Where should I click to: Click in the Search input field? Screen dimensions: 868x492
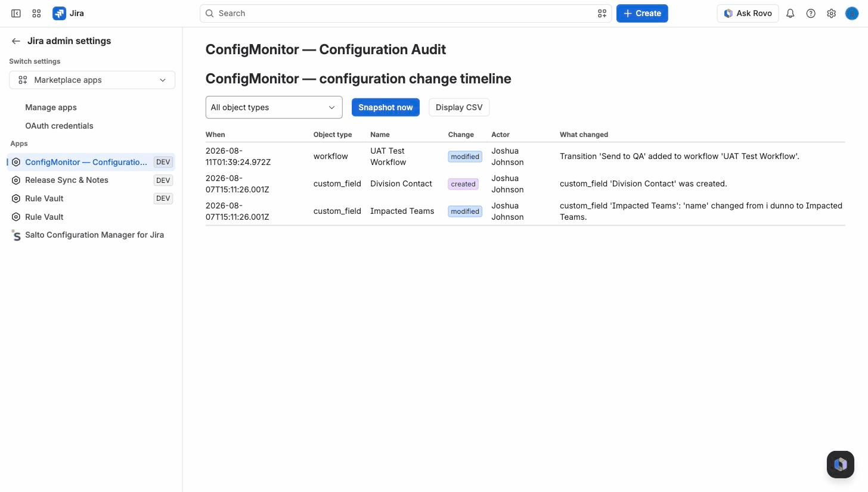[405, 13]
